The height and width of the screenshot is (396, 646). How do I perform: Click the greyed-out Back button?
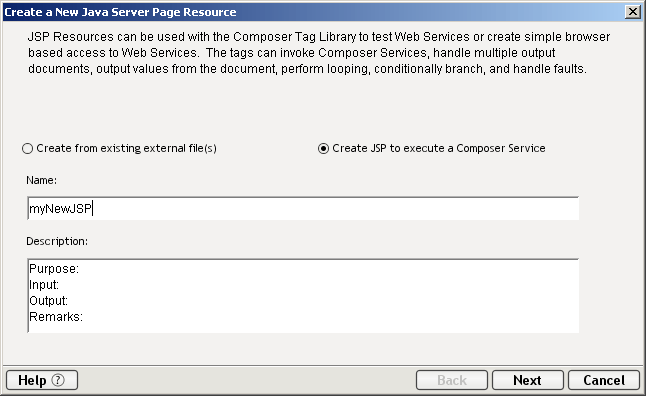tap(452, 380)
